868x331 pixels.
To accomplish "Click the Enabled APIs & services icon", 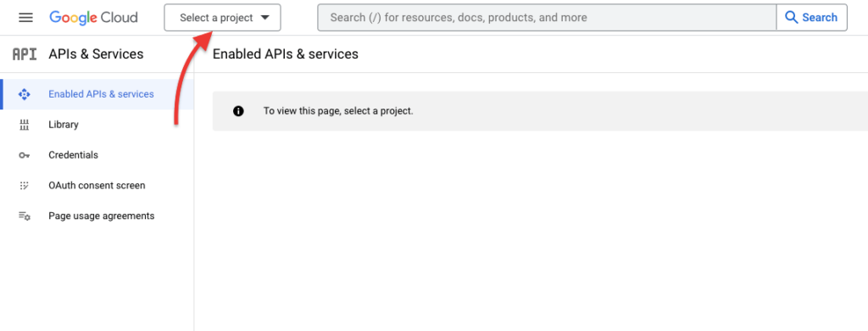I will tap(24, 94).
